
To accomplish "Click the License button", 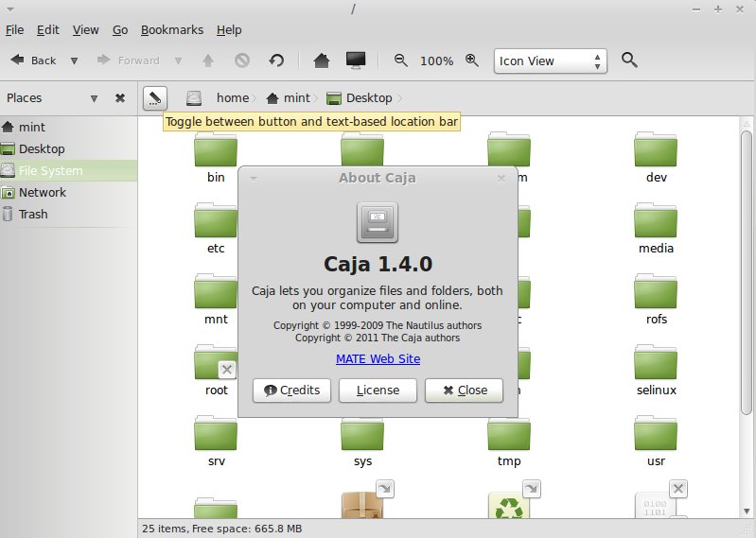I will [x=378, y=390].
